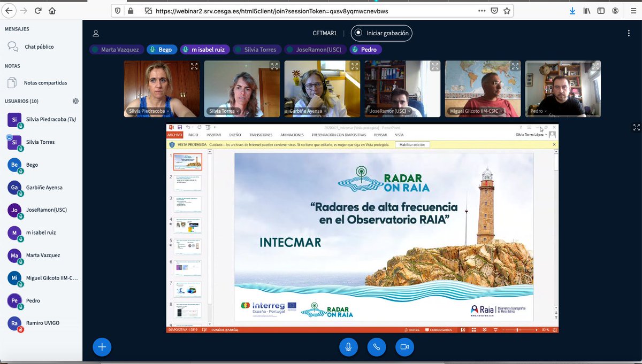Leave audio with phone button

376,347
